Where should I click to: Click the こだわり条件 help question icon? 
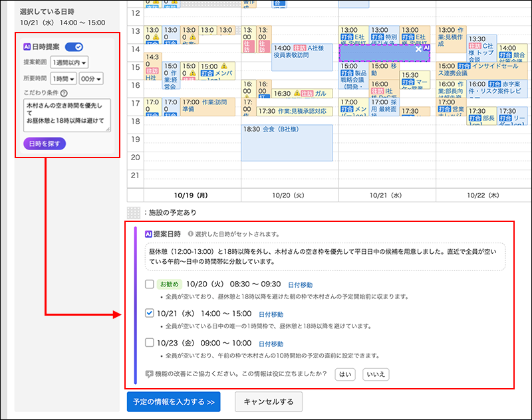point(64,93)
